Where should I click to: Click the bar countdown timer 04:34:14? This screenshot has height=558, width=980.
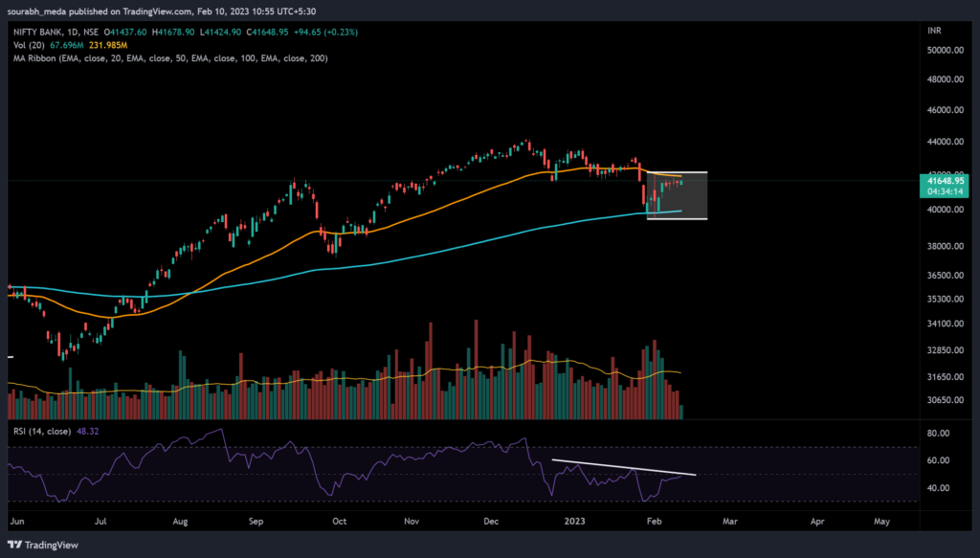(945, 191)
